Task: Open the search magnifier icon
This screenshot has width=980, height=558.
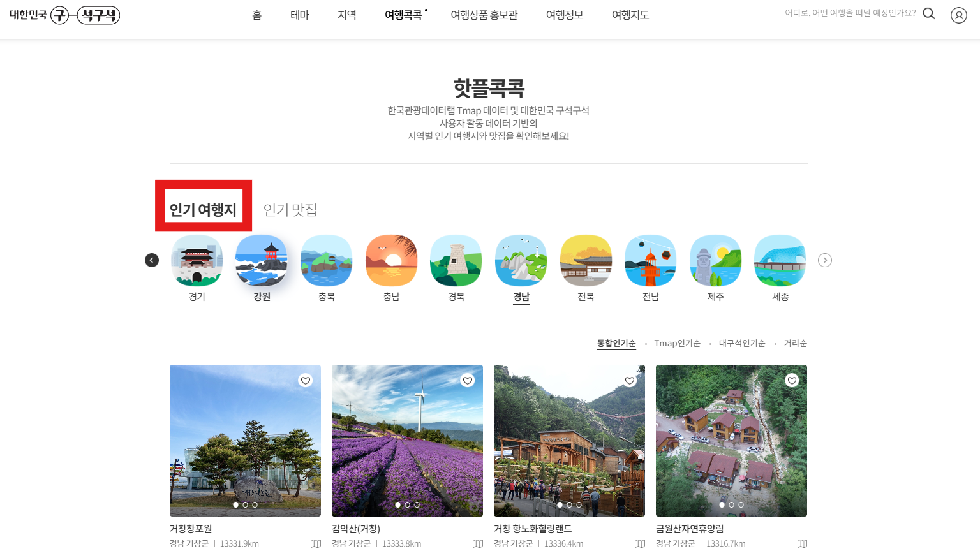Action: click(x=929, y=13)
